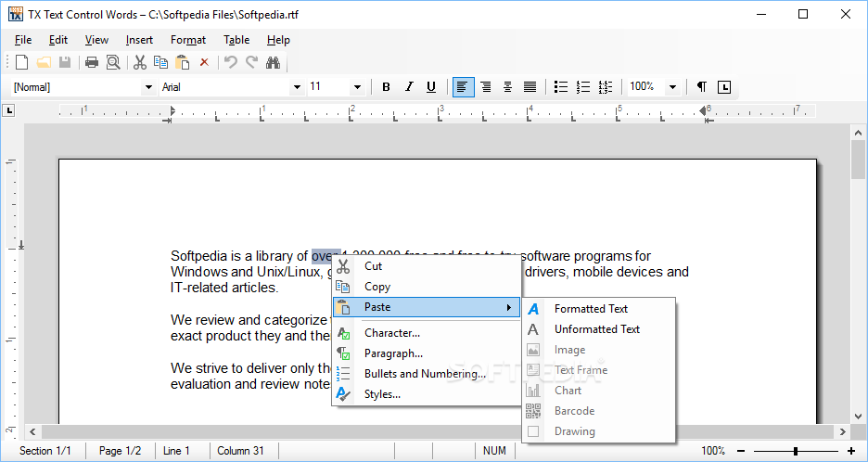This screenshot has height=462, width=868.
Task: Redo the action with the toolbar redo arrow
Action: pos(251,62)
